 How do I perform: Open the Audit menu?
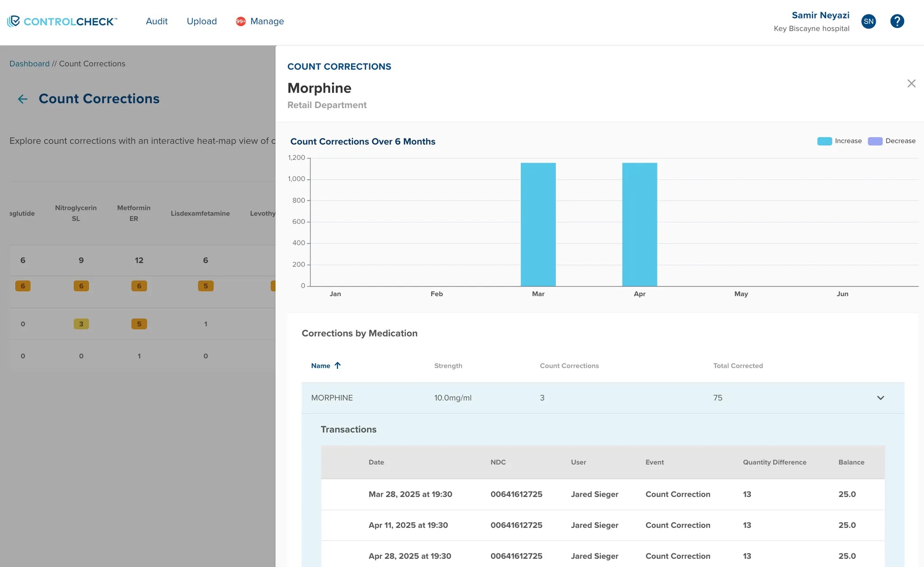pos(157,21)
